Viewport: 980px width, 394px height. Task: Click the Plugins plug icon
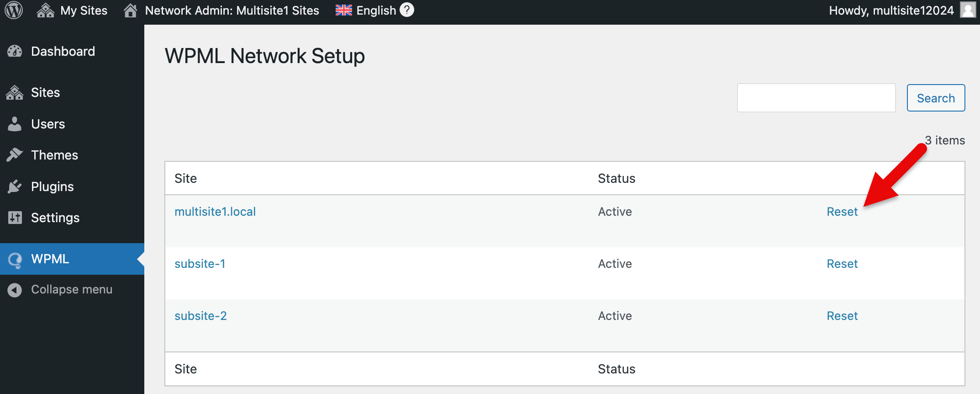click(15, 186)
